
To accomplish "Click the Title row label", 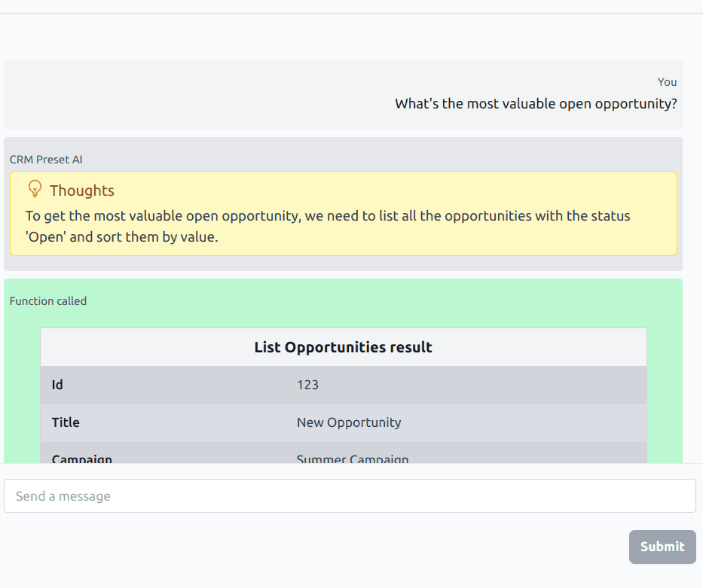I will [x=66, y=422].
